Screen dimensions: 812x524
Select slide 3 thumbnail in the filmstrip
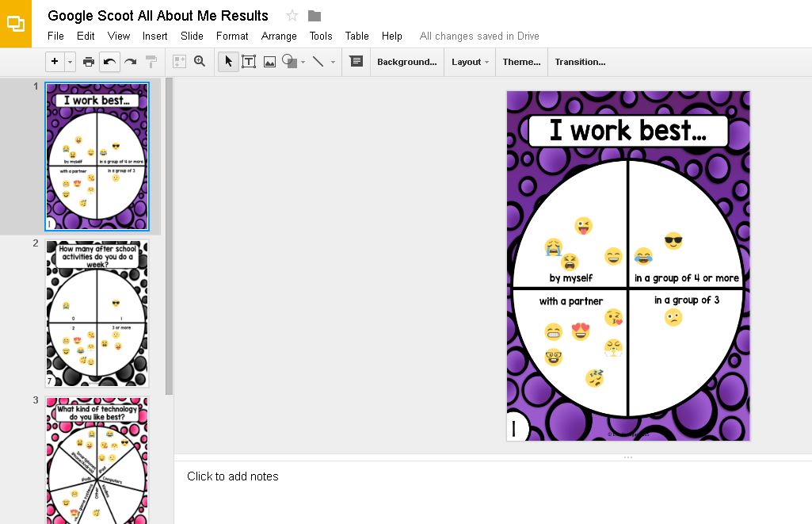tap(97, 460)
